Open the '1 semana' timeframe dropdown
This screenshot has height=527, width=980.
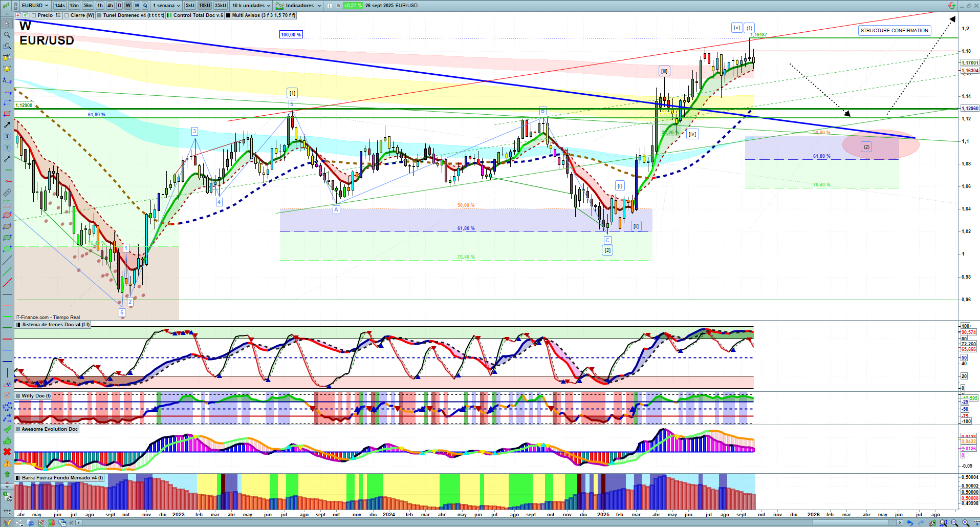click(167, 6)
